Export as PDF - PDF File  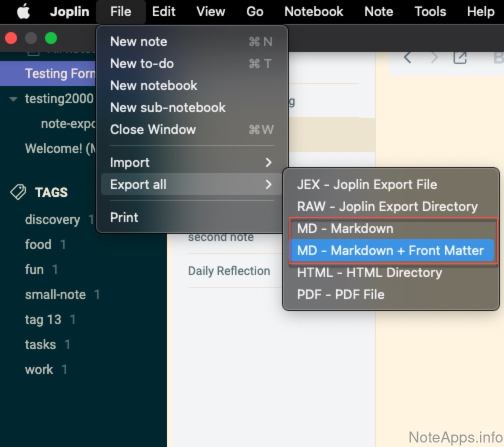click(340, 294)
